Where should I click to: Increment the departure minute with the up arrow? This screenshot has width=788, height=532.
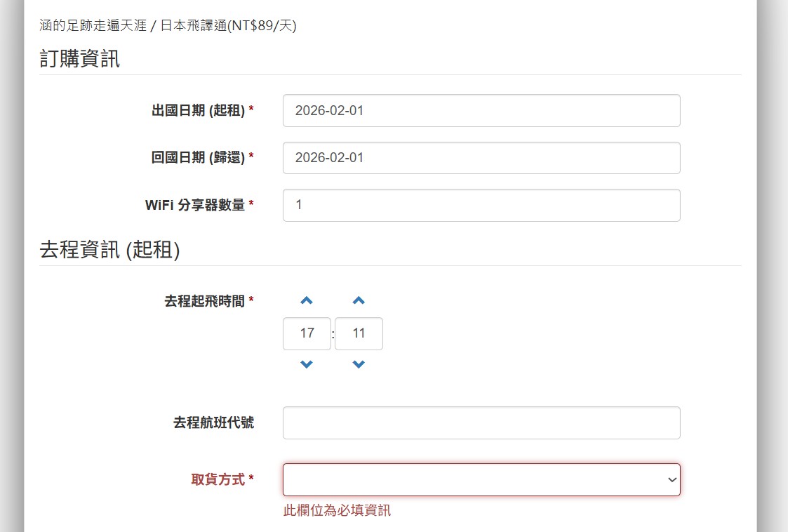pyautogui.click(x=359, y=300)
